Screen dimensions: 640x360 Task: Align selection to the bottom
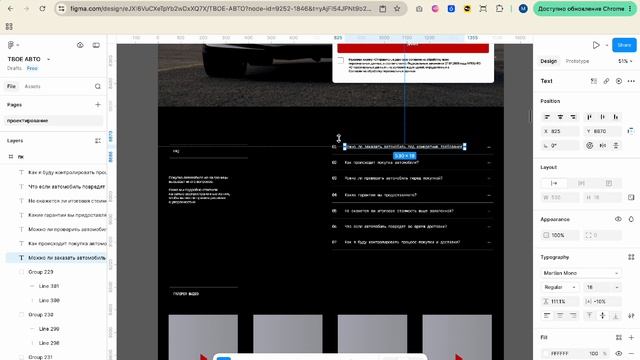(616, 117)
